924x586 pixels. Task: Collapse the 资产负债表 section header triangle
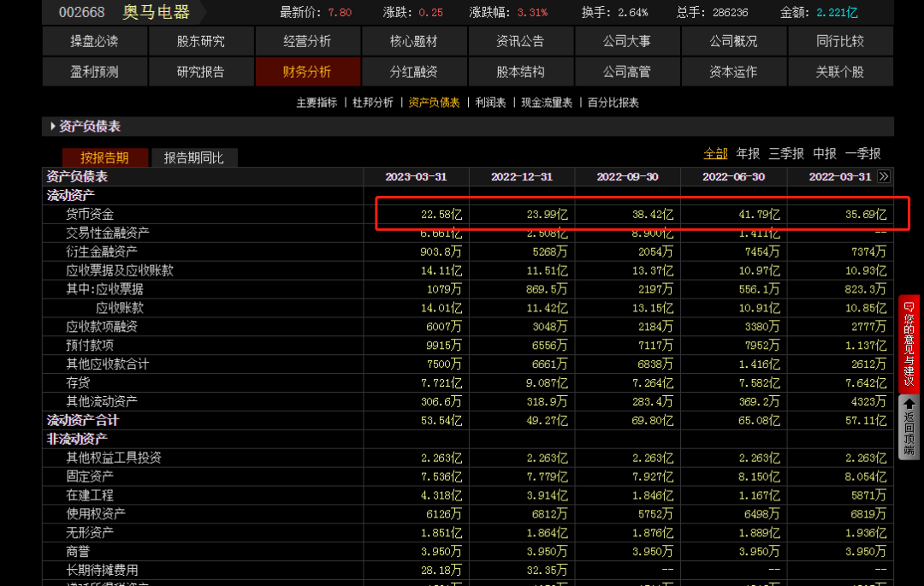(53, 127)
